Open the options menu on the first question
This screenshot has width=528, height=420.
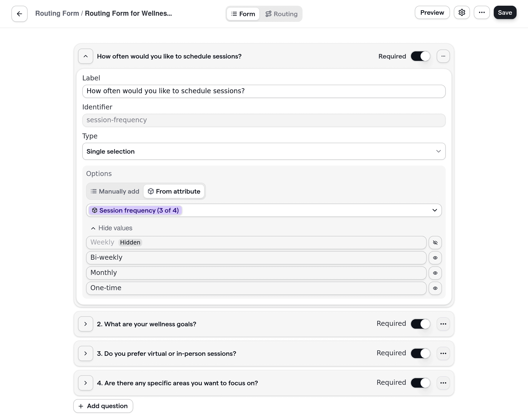coord(443,56)
